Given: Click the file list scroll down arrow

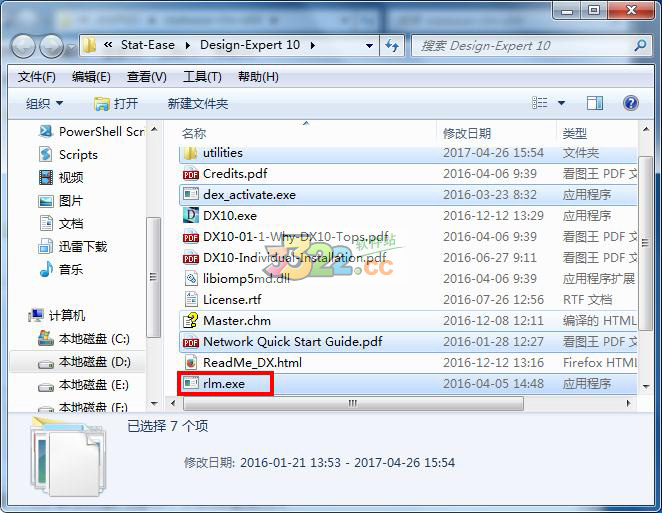Looking at the screenshot, I should pos(646,386).
